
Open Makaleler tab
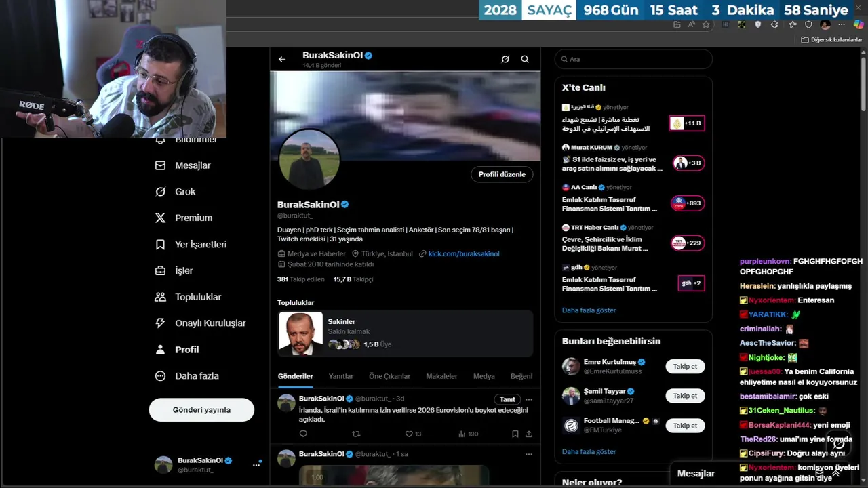click(x=441, y=376)
